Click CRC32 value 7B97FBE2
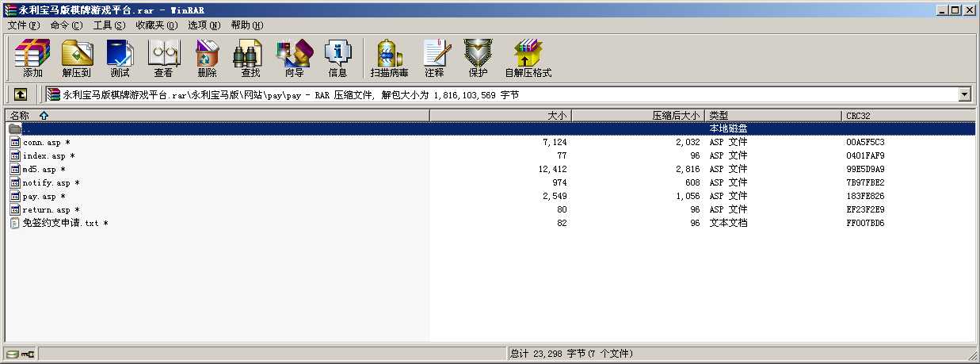 [x=865, y=183]
